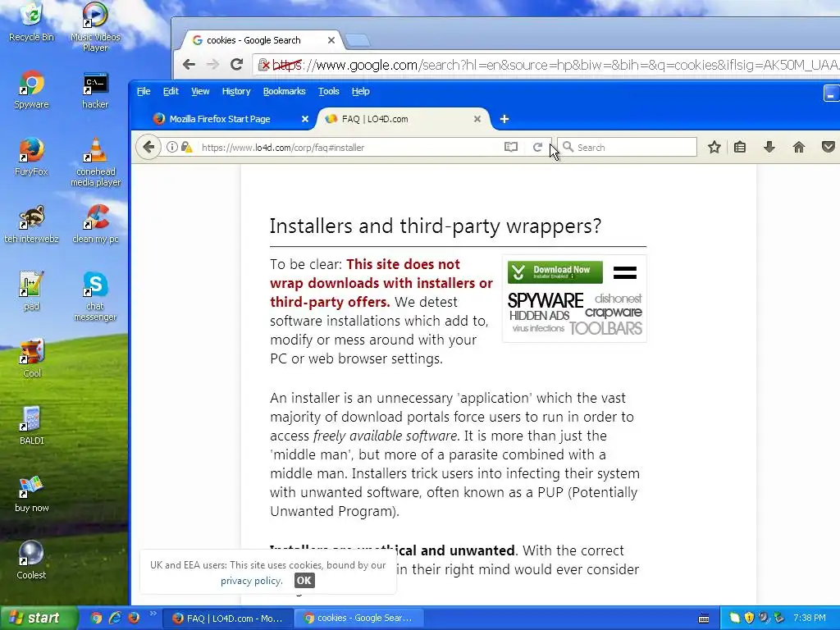Open the Firefox Tools menu
This screenshot has width=840, height=630.
click(328, 91)
